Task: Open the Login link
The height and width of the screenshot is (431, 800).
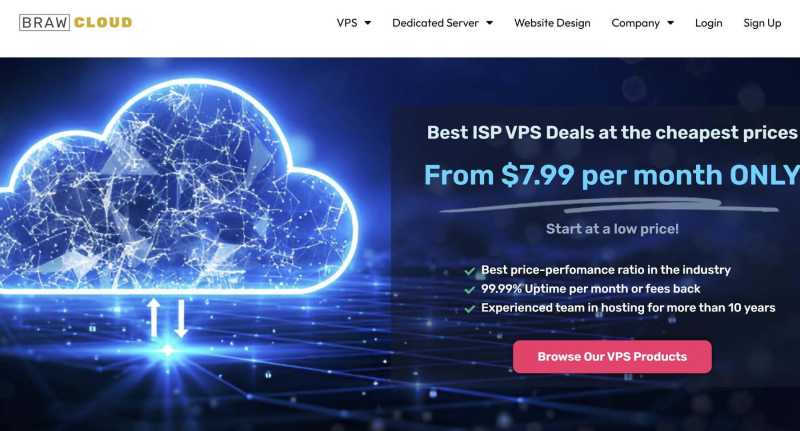Action: (708, 23)
